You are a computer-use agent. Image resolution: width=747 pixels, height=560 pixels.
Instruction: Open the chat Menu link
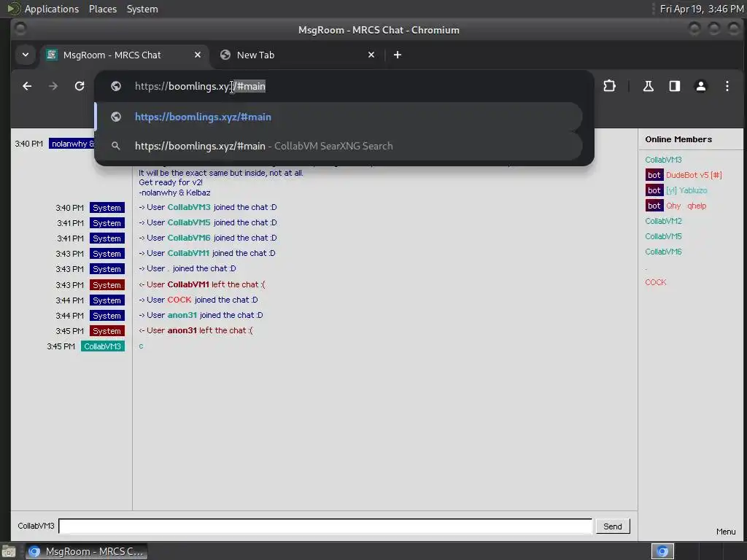point(726,532)
